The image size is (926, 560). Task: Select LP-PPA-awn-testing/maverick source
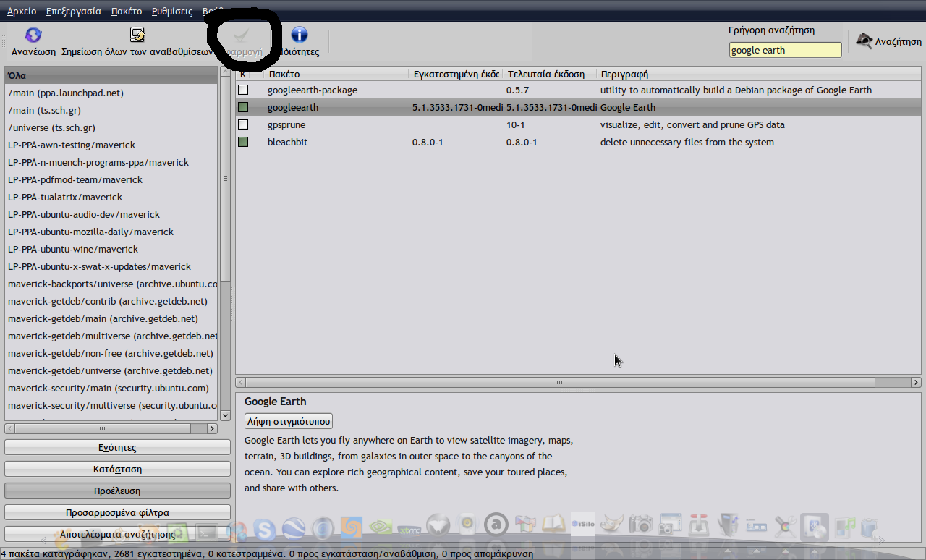coord(111,145)
